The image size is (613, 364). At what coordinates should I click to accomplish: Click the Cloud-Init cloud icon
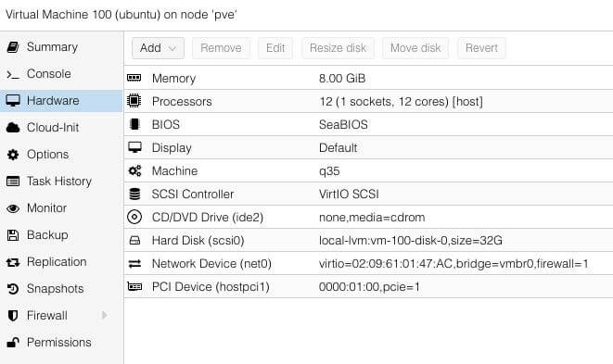(13, 128)
